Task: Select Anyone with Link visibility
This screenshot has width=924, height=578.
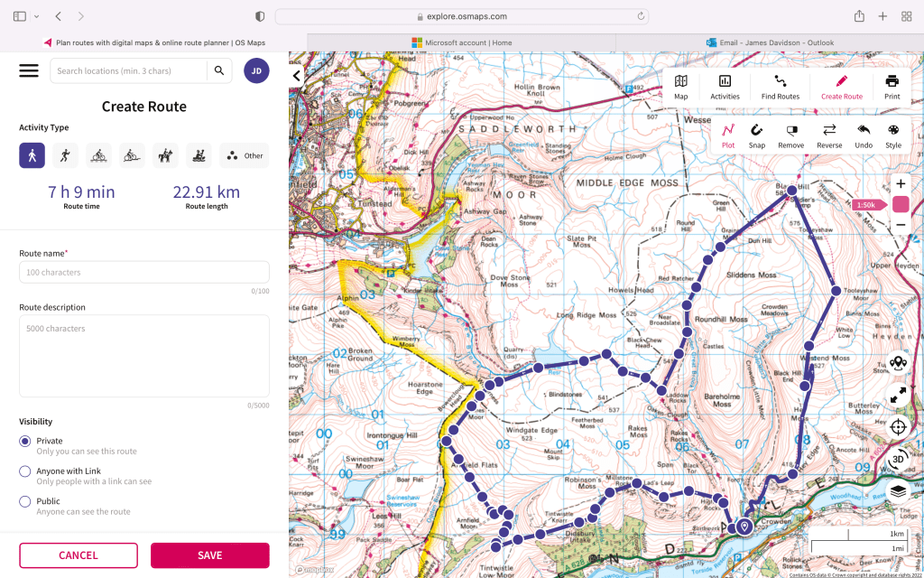Action: tap(25, 471)
